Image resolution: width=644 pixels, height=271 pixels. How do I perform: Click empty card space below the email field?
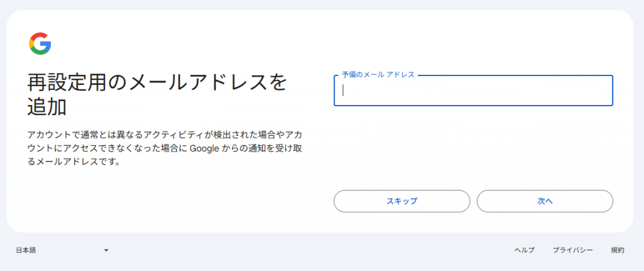click(473, 145)
